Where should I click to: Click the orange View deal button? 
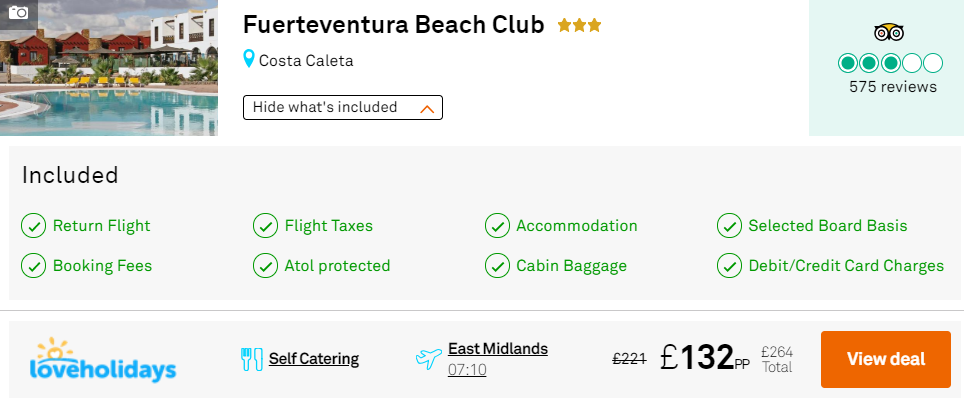[x=885, y=359]
